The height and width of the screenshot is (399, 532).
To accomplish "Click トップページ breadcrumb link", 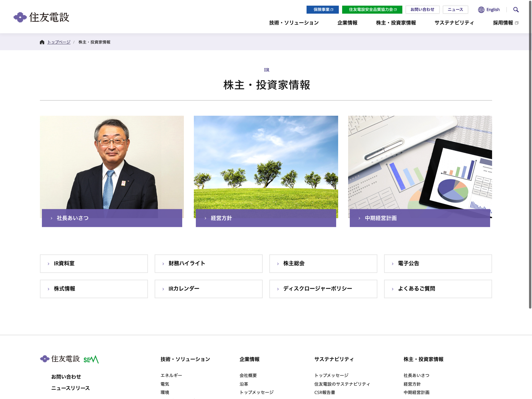I will (59, 42).
